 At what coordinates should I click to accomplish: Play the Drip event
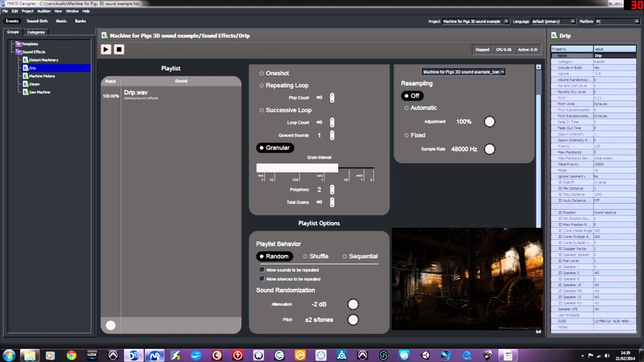pos(106,49)
